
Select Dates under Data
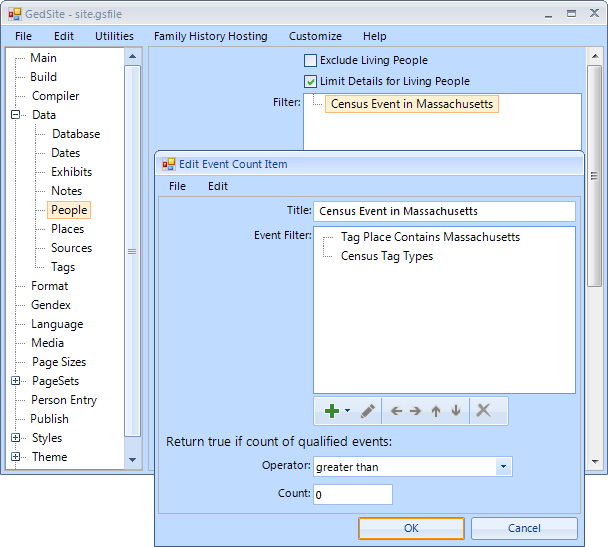[x=66, y=153]
